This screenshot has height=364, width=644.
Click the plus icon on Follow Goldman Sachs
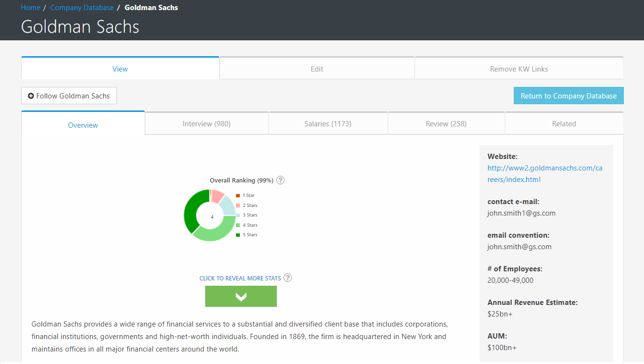(31, 96)
